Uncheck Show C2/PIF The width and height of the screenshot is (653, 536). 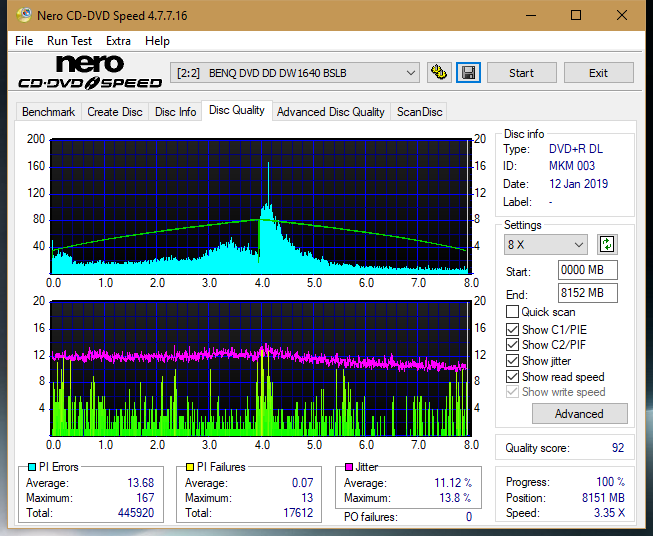(x=512, y=344)
